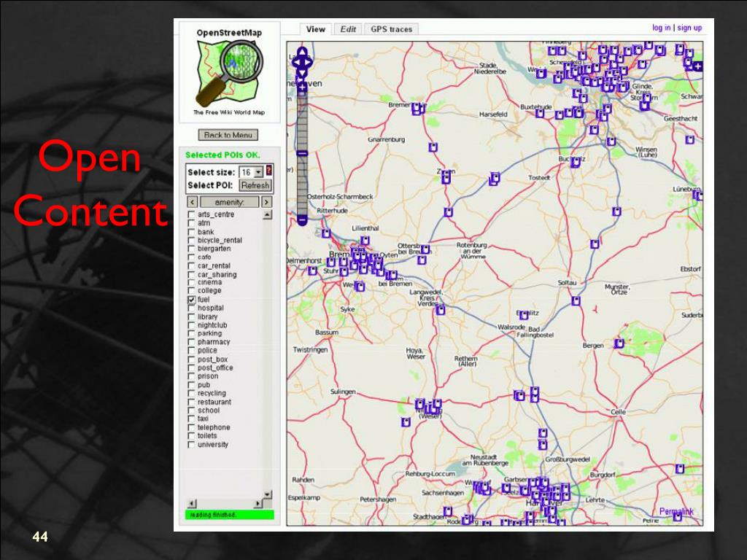The height and width of the screenshot is (560, 747).
Task: Click the zoom bar track below handle
Action: [x=302, y=186]
